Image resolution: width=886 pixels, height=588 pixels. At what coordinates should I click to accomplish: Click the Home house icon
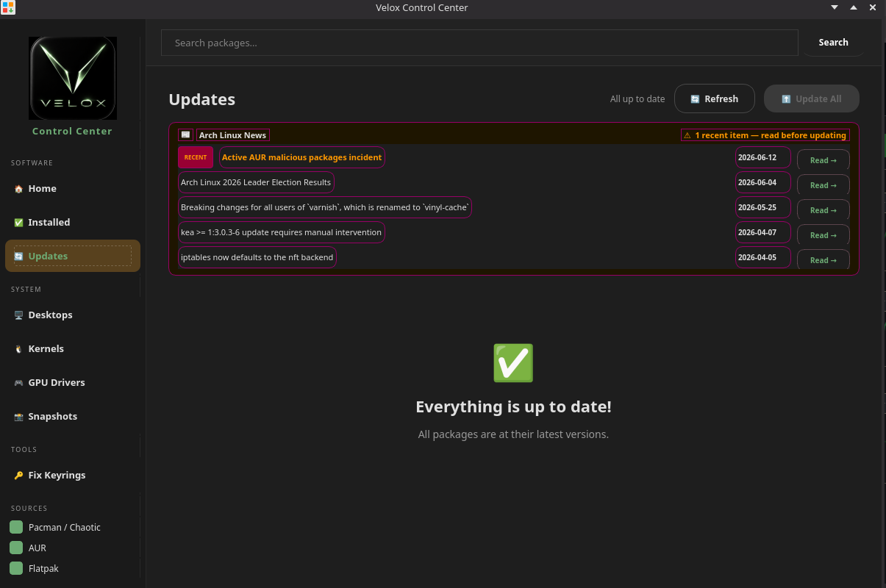click(18, 189)
